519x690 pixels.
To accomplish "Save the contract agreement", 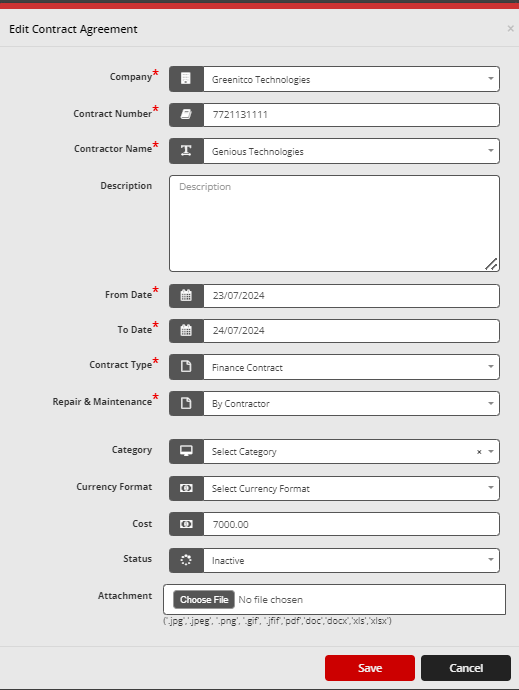I will click(370, 668).
